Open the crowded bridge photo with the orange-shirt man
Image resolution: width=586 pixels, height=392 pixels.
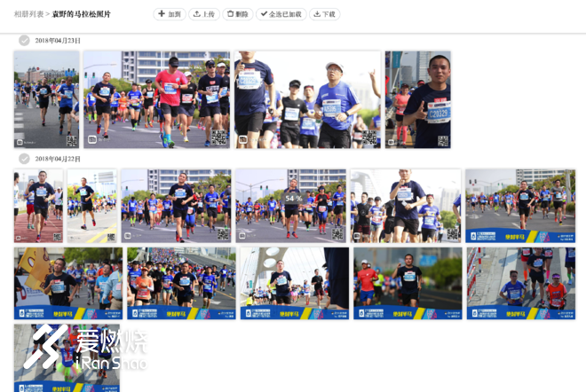pos(181,284)
